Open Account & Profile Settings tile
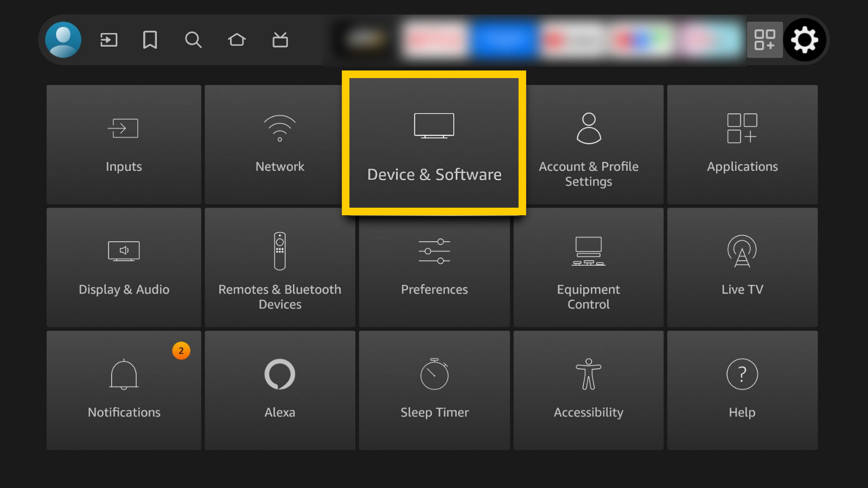Screen dimensions: 868x488 tap(595, 144)
